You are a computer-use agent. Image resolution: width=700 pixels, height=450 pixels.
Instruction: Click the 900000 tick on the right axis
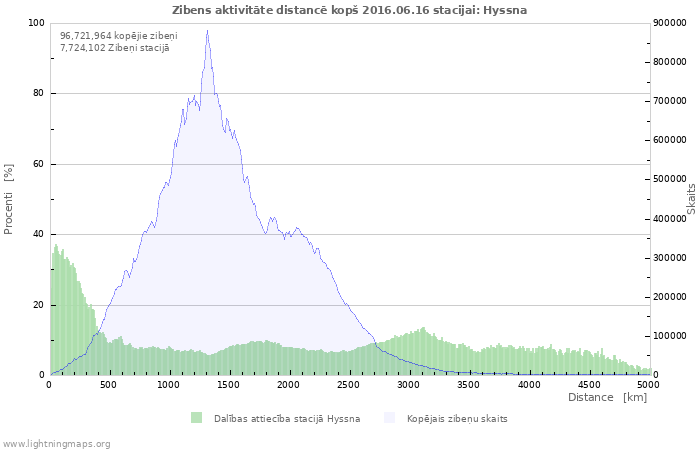coord(670,23)
